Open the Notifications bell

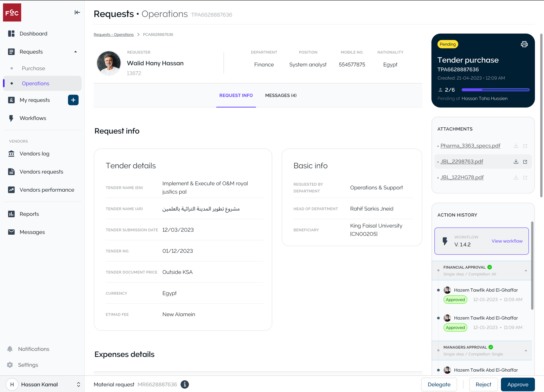[10, 349]
